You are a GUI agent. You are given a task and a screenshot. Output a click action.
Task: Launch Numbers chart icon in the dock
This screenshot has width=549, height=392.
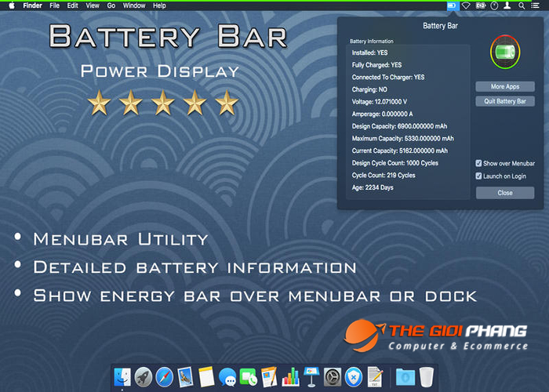click(x=291, y=377)
